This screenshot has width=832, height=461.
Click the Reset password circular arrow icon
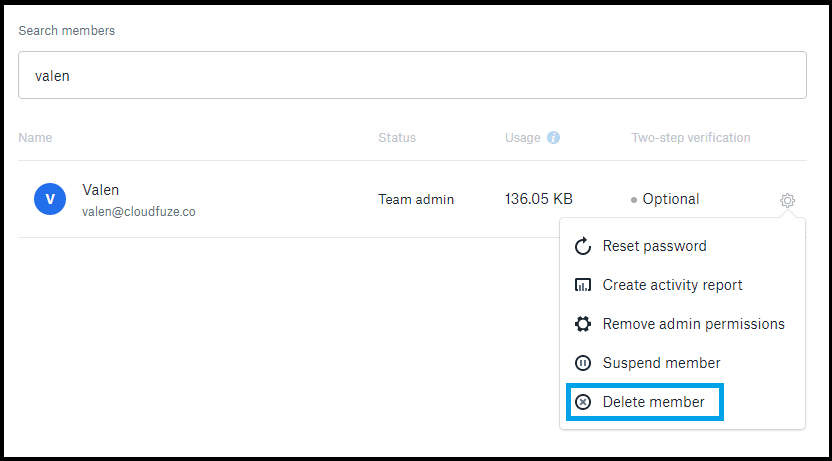583,246
